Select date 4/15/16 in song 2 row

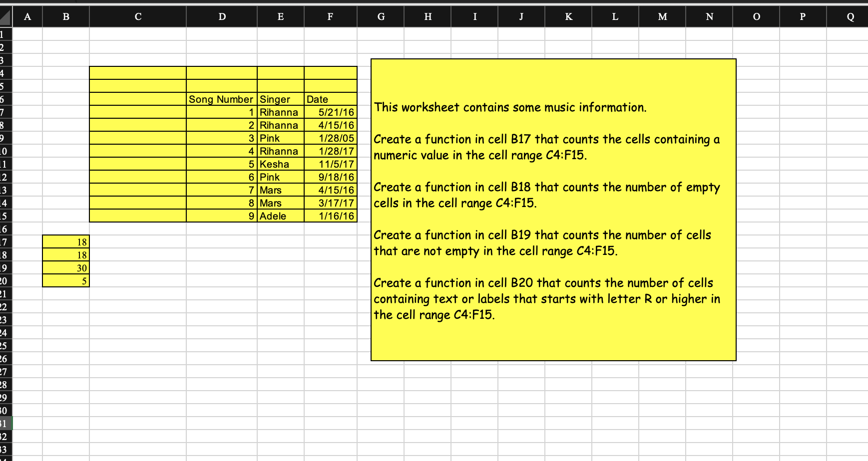[331, 125]
